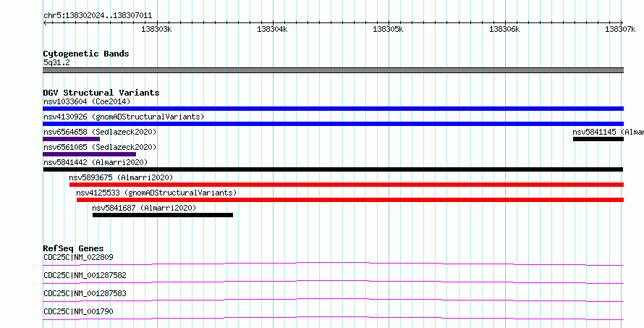
Task: Click the magenta NM_001287583 gene line
Action: point(333,300)
